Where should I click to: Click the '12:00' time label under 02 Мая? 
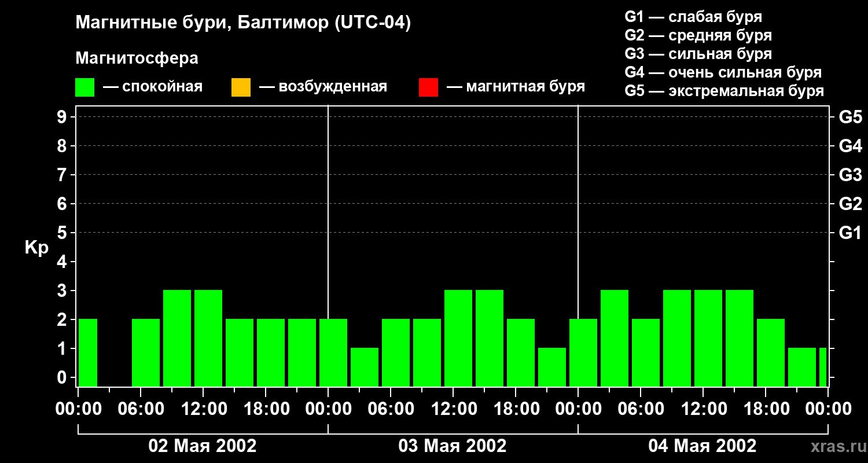[203, 409]
